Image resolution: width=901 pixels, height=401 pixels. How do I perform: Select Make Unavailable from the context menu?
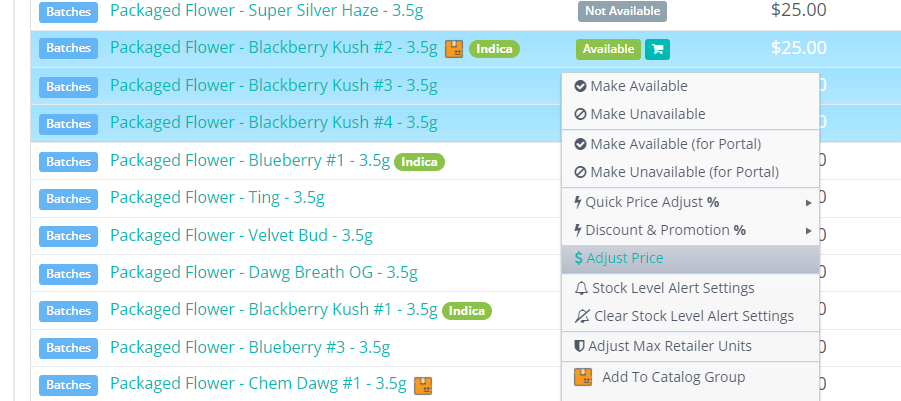pos(647,114)
